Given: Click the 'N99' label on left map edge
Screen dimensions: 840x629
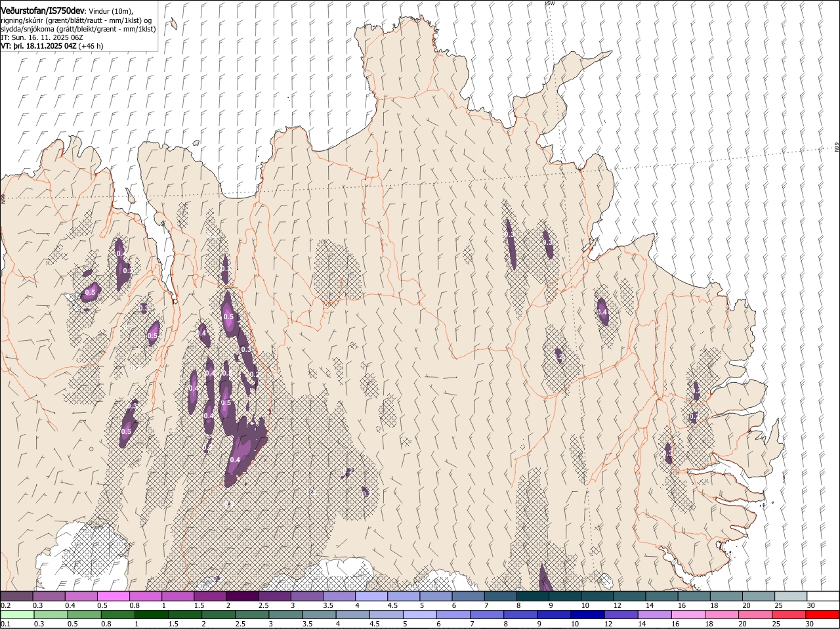Looking at the screenshot, I should [3, 198].
